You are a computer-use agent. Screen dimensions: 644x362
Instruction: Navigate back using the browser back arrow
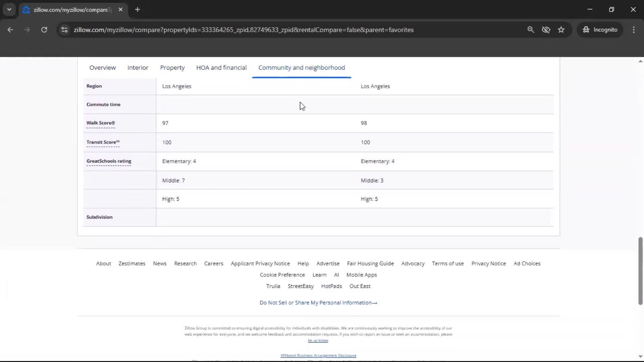[10, 29]
